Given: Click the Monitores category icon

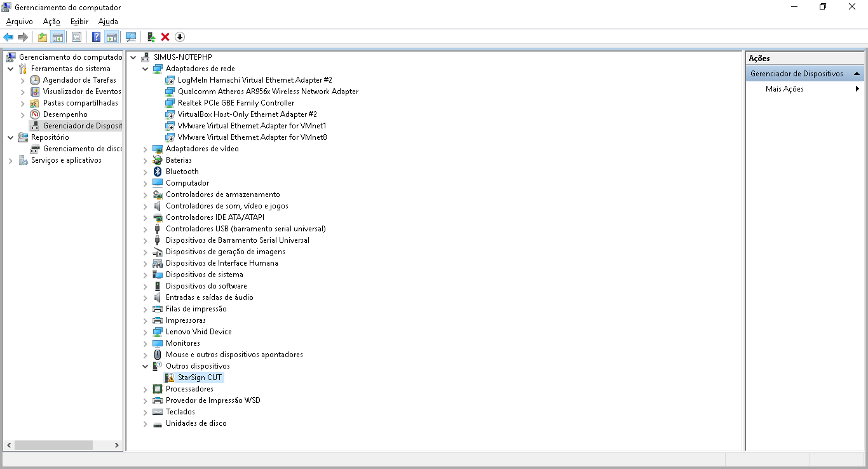Looking at the screenshot, I should [158, 343].
